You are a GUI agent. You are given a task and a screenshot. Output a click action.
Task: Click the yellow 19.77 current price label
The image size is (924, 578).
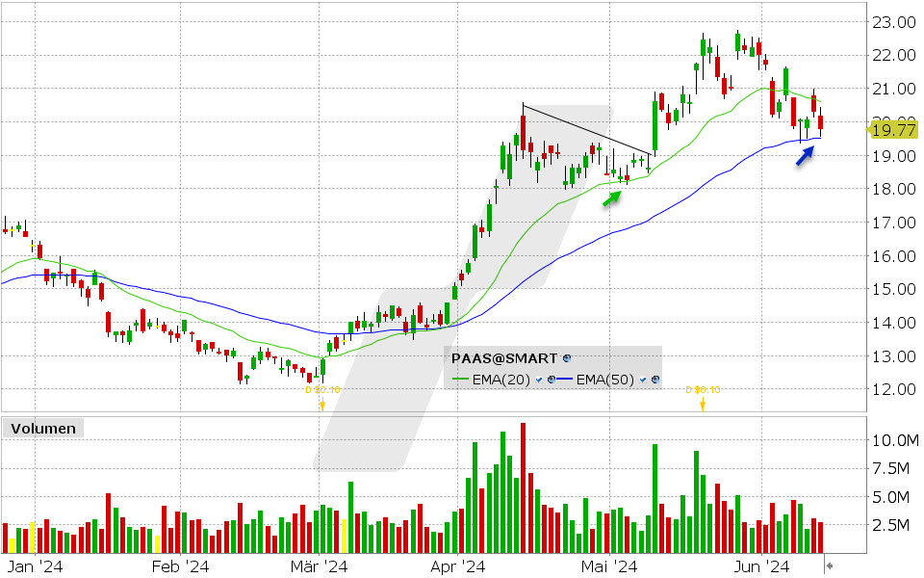pos(892,130)
